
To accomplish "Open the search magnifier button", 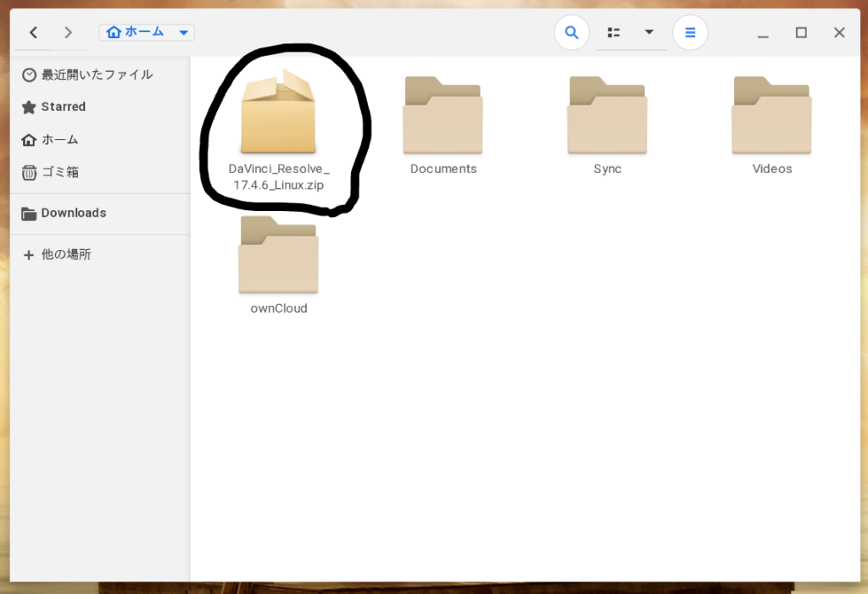I will tap(571, 33).
